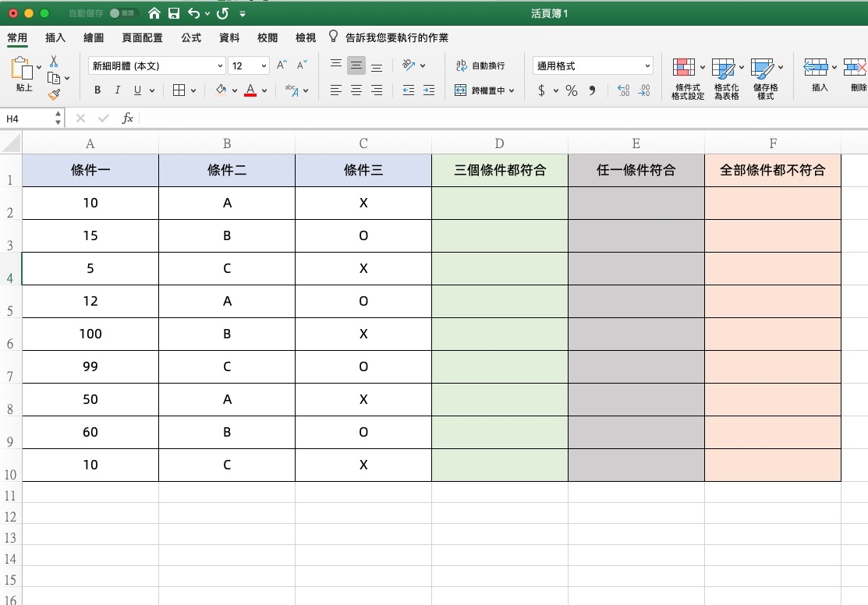
Task: Click the Increase Indent icon
Action: (x=428, y=90)
